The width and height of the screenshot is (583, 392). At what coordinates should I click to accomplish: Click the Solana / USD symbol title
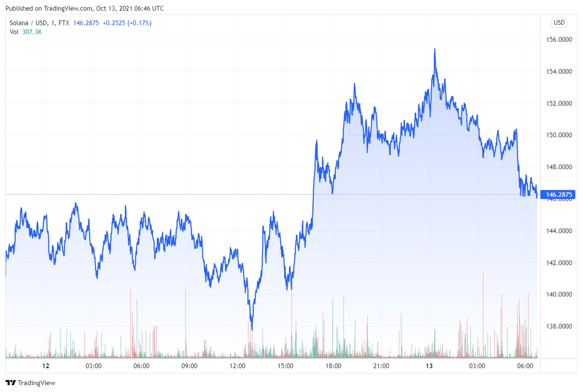tap(29, 23)
